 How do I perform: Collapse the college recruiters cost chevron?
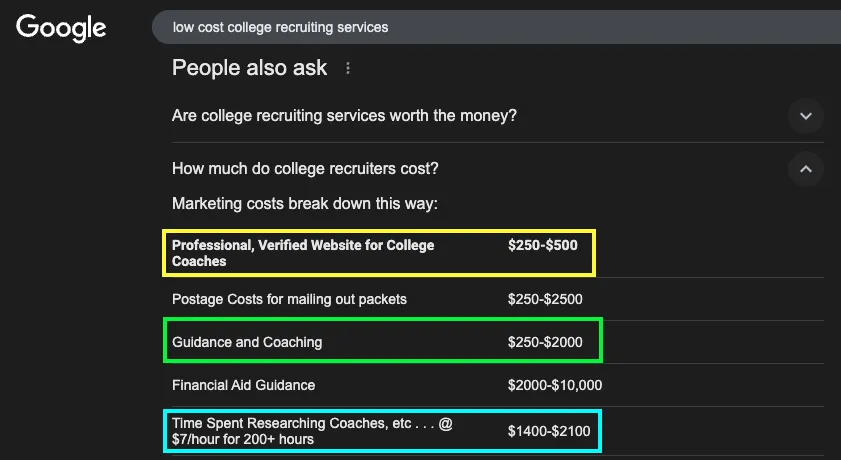point(806,169)
